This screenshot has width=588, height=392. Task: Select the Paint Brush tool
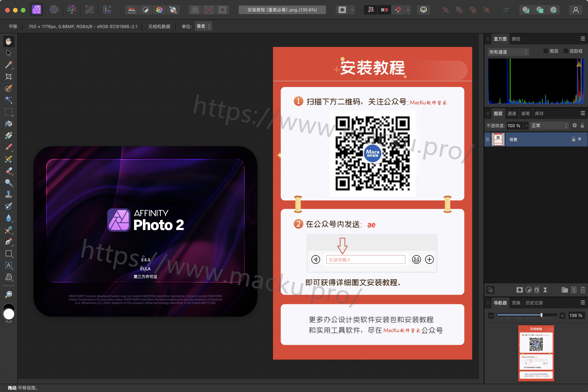[x=9, y=147]
